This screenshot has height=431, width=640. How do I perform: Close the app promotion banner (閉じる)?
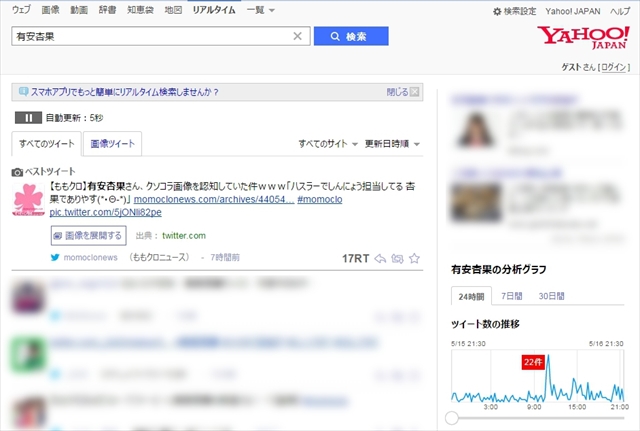(402, 92)
